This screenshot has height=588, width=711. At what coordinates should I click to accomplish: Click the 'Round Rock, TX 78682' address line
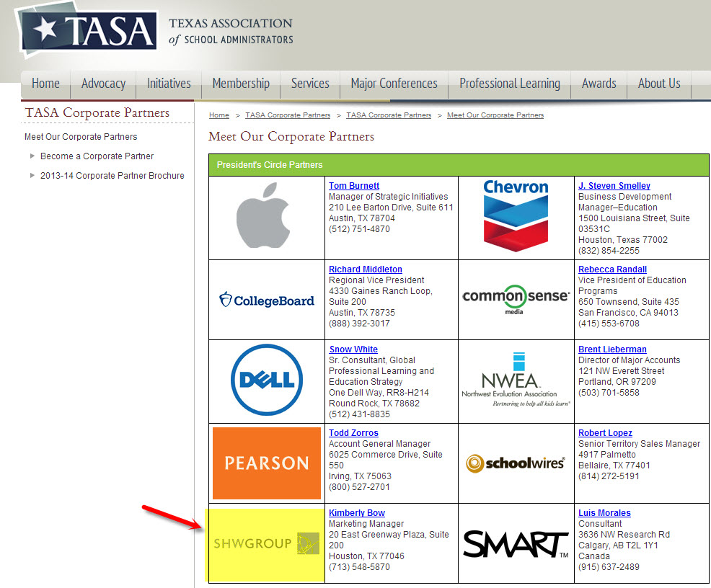tap(374, 404)
